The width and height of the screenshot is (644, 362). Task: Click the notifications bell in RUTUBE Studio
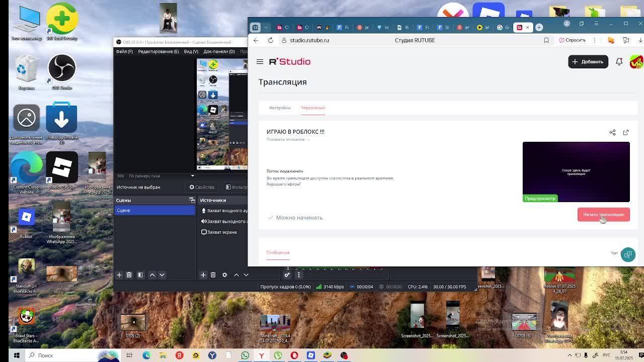click(619, 61)
